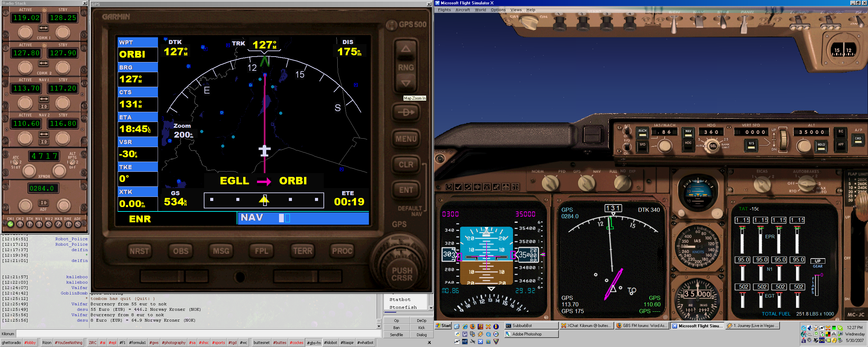The width and height of the screenshot is (868, 347).
Task: Click the Kick button in chat
Action: pyautogui.click(x=421, y=328)
